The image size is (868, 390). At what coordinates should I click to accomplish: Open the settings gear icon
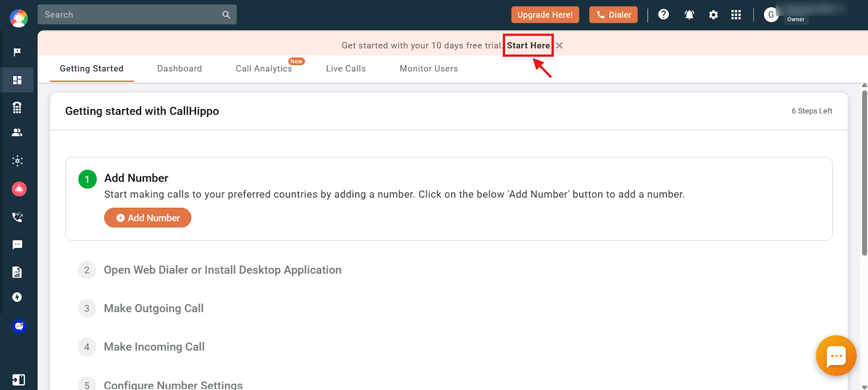(713, 15)
